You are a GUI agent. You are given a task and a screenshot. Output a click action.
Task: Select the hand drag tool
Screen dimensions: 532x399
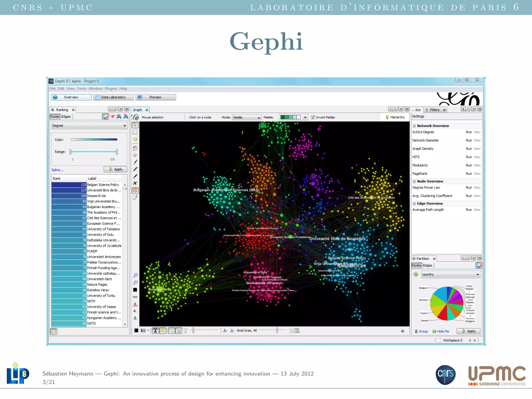135,139
